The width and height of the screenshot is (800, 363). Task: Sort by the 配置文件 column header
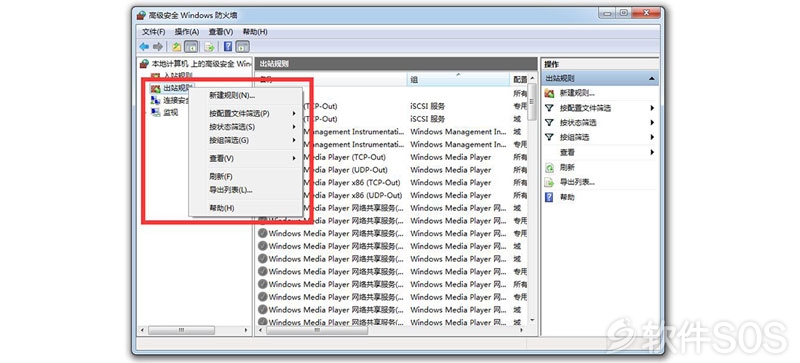pyautogui.click(x=518, y=79)
